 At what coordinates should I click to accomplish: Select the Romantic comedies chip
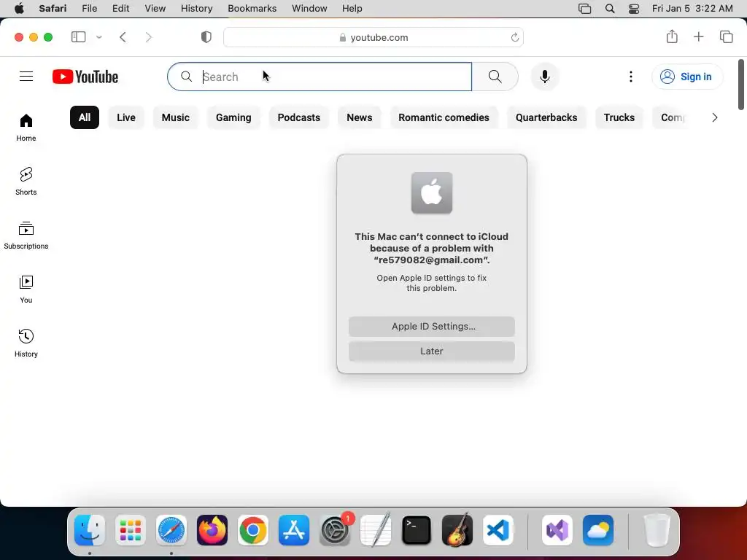pyautogui.click(x=444, y=117)
